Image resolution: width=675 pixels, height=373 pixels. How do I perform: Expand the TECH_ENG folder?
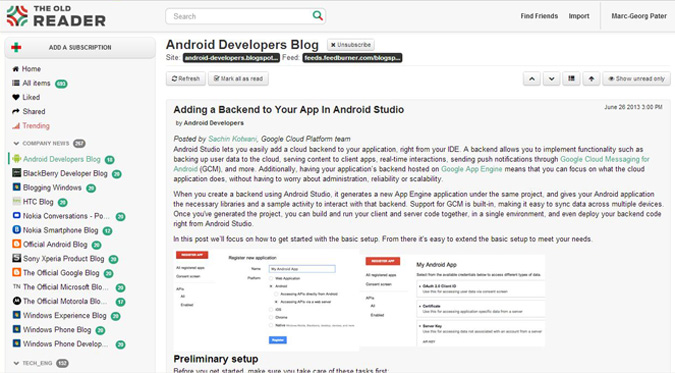pyautogui.click(x=16, y=364)
